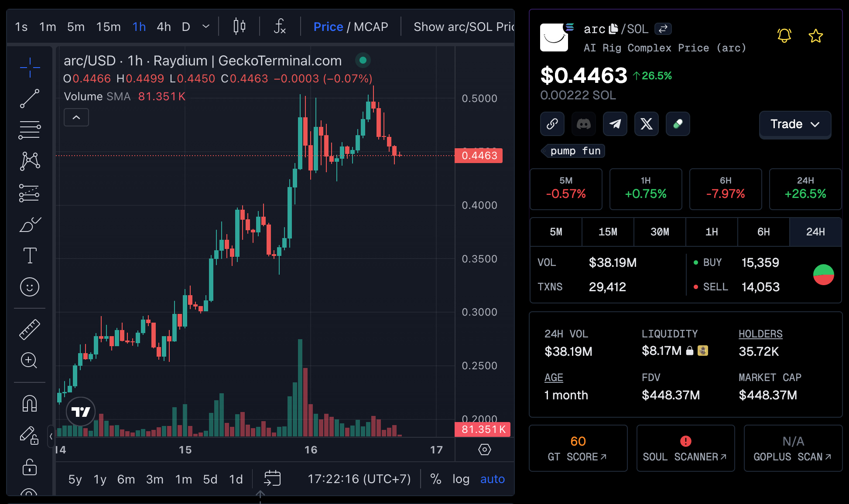Open the Discord icon button
The width and height of the screenshot is (849, 504).
click(x=583, y=124)
